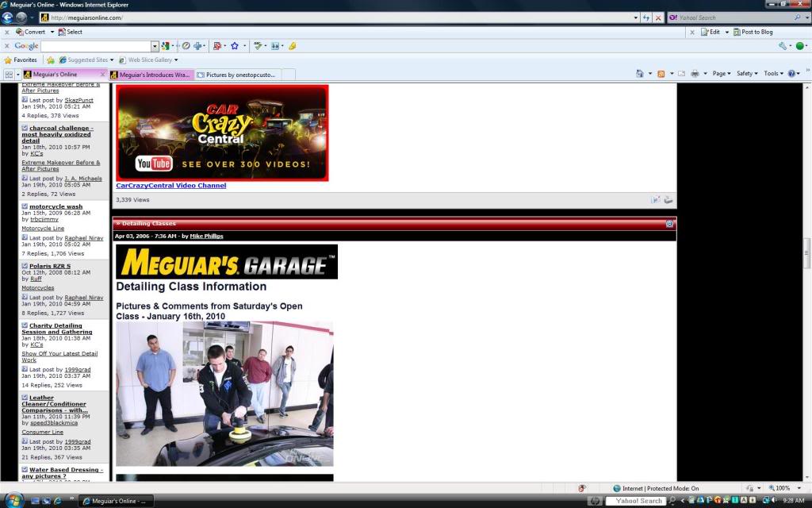This screenshot has width=812, height=508.
Task: Open Charity Detailing Session and Gathering thread
Action: [56, 329]
